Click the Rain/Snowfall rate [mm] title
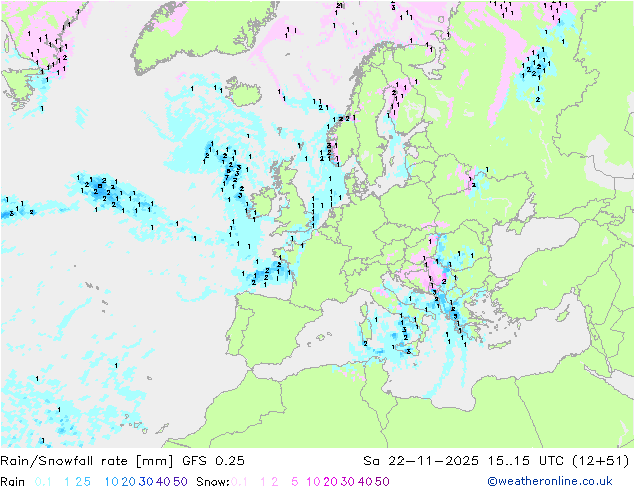 [x=87, y=461]
